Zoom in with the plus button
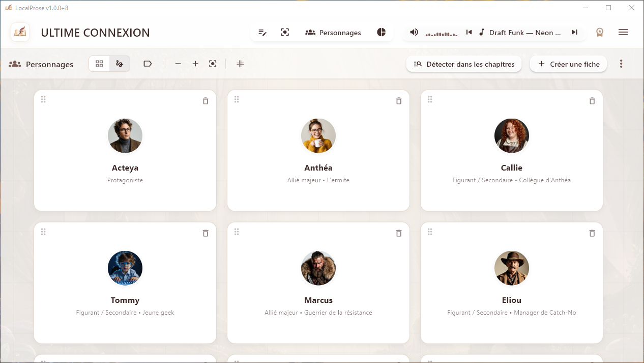Screen dimensions: 644x363 tap(195, 64)
